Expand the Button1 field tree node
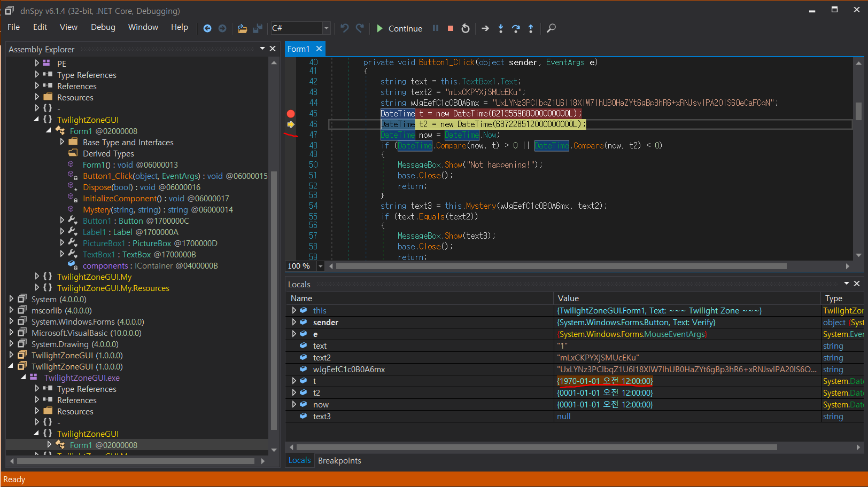This screenshot has height=487, width=868. pyautogui.click(x=62, y=221)
